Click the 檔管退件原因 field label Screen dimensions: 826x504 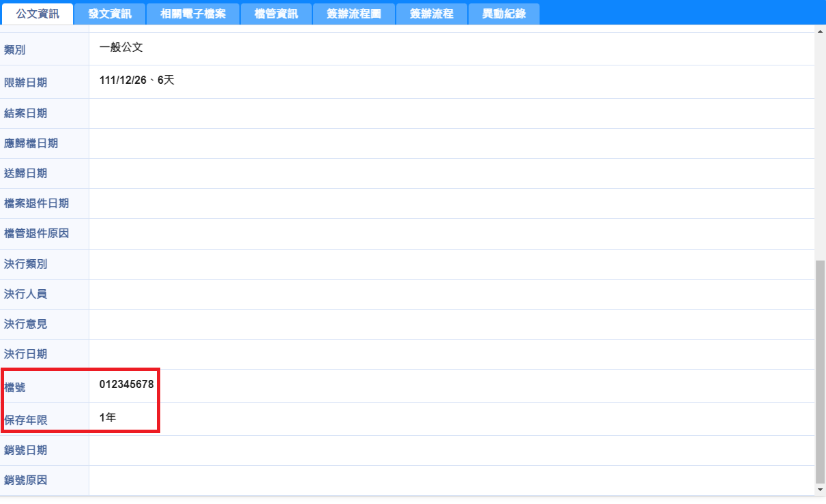click(x=37, y=233)
